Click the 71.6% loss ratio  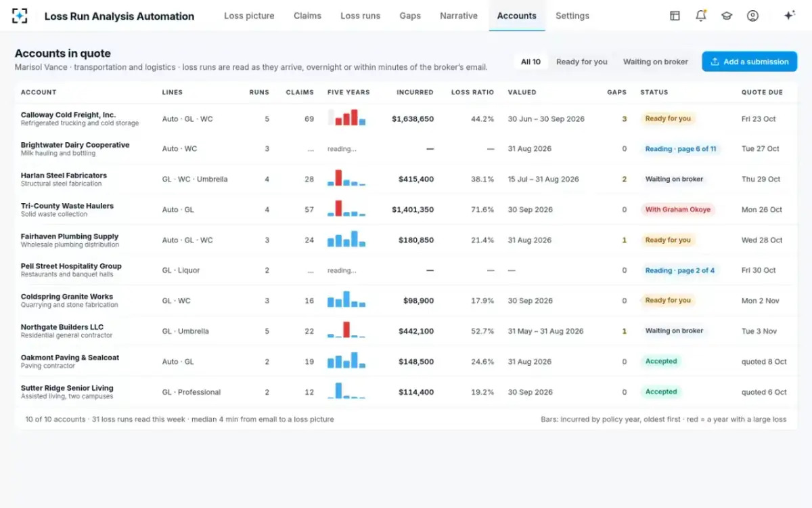[482, 210]
